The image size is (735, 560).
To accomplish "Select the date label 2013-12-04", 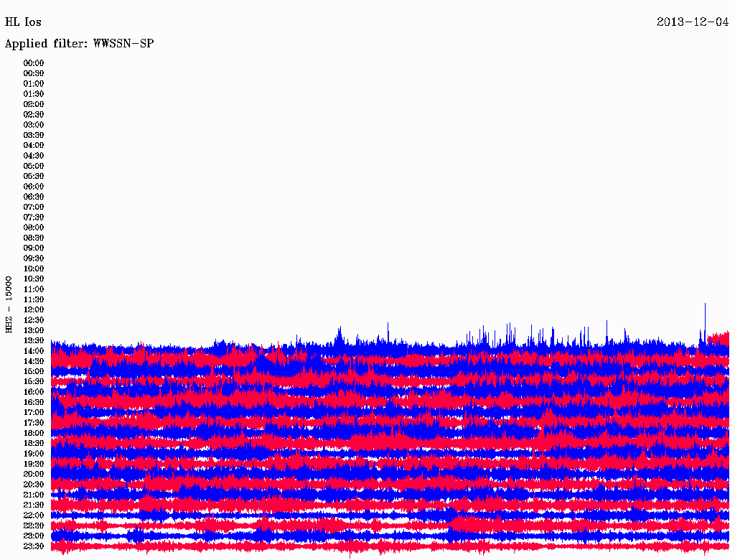I will (x=693, y=22).
